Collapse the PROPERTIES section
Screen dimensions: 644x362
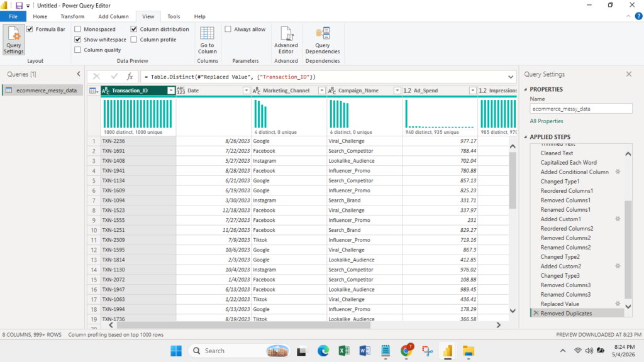point(525,89)
